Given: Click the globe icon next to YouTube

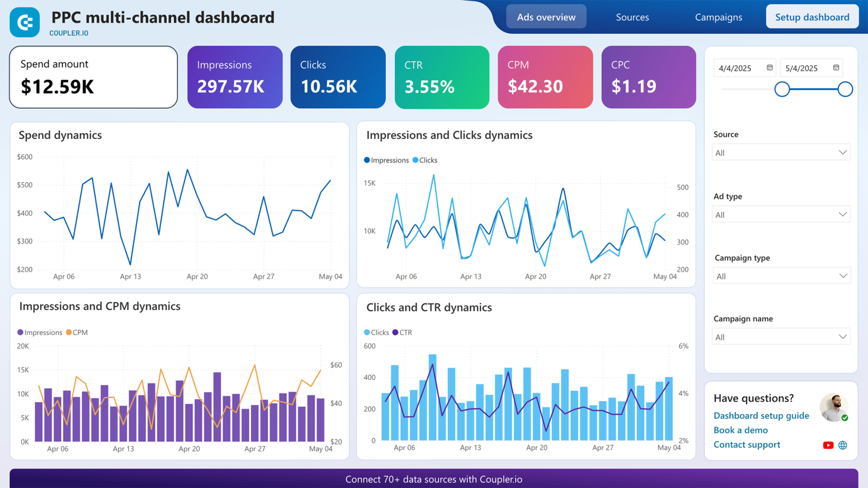Looking at the screenshot, I should click(x=843, y=445).
